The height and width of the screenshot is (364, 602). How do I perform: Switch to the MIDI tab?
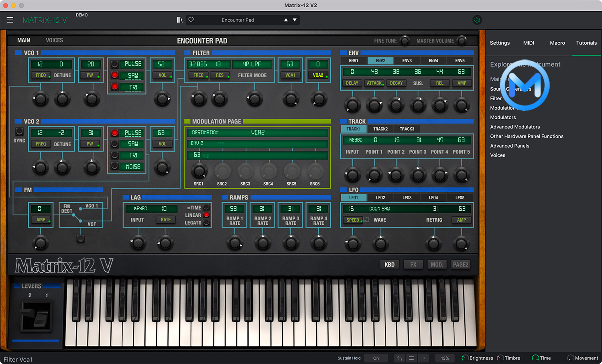pyautogui.click(x=529, y=43)
